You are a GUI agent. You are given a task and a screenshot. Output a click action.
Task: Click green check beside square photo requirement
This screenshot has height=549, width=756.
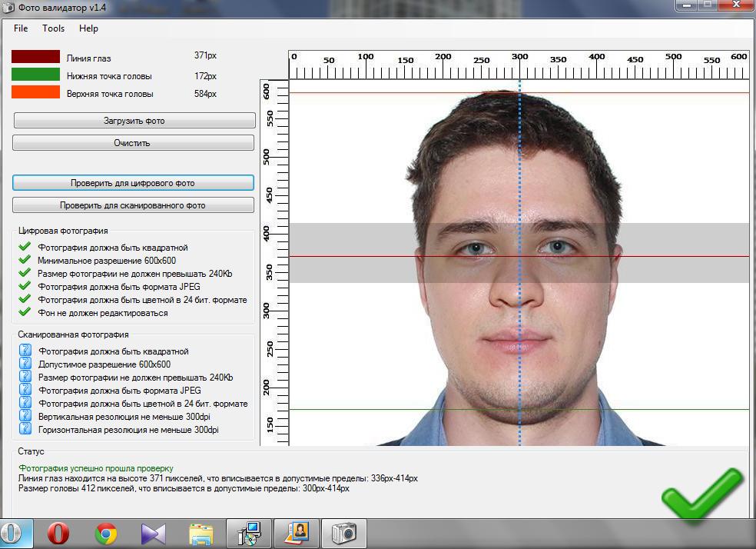tap(25, 248)
